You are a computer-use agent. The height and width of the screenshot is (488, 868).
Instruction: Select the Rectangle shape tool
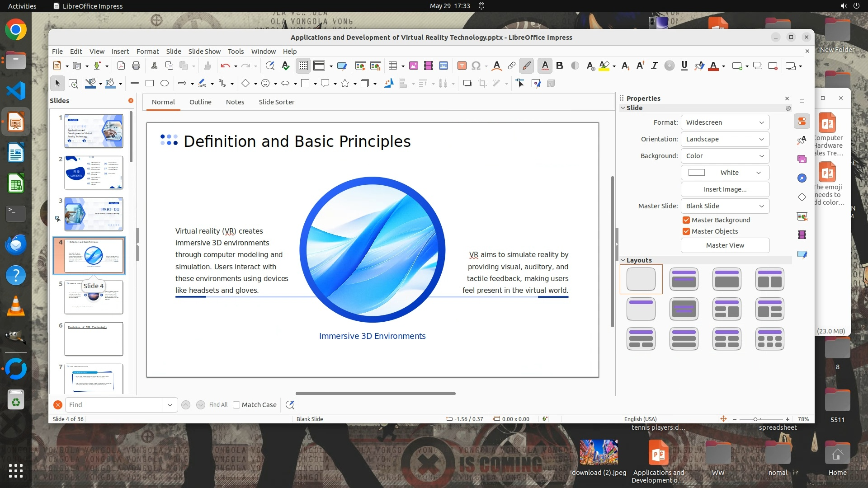(x=150, y=83)
